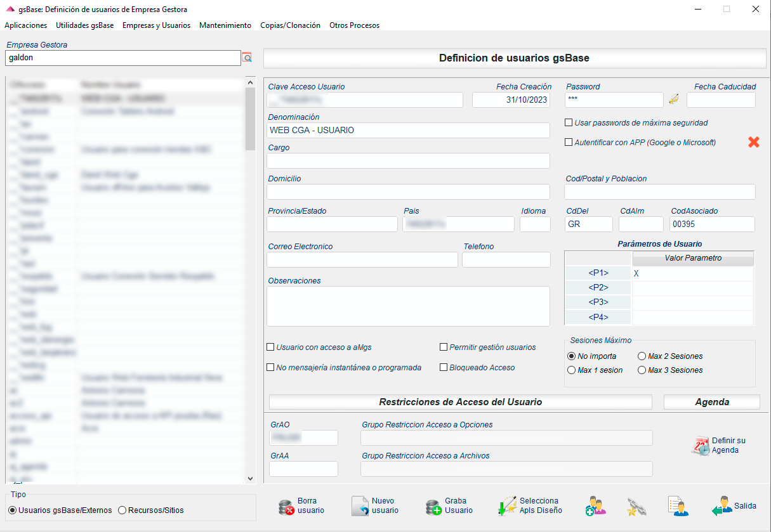This screenshot has width=771, height=532.
Task: Enable Usar passwords de máxima seguridad
Action: tap(569, 123)
